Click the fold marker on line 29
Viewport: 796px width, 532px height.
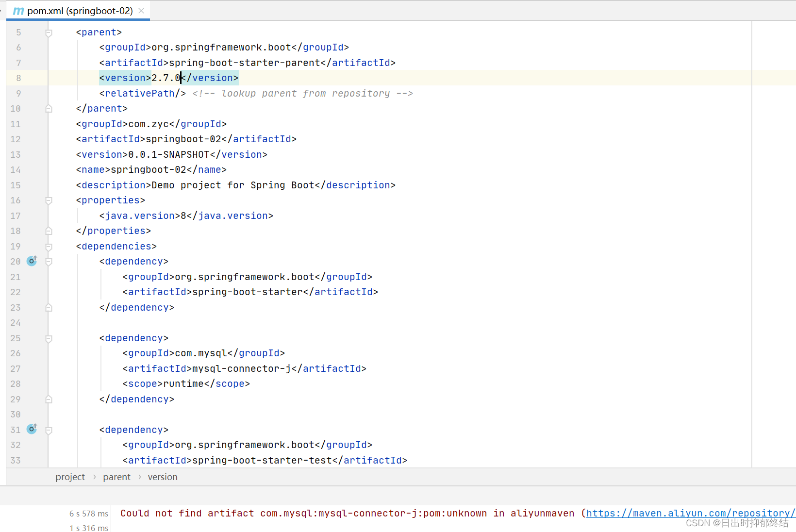click(x=49, y=399)
